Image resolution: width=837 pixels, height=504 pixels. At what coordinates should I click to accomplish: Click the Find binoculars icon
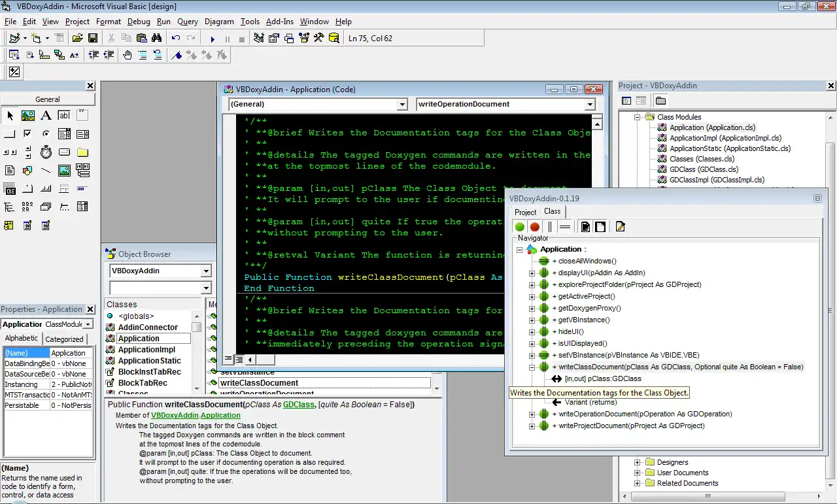pyautogui.click(x=157, y=39)
